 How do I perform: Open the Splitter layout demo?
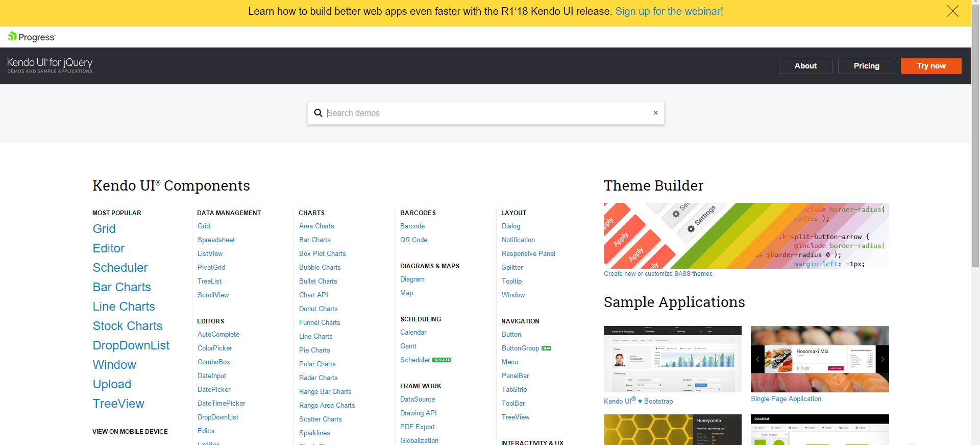pos(512,267)
